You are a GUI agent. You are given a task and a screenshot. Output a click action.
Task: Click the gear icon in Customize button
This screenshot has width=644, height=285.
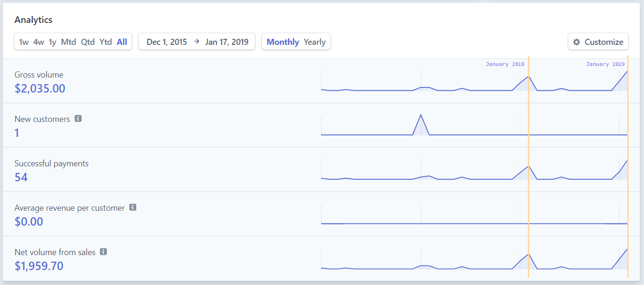click(x=577, y=42)
